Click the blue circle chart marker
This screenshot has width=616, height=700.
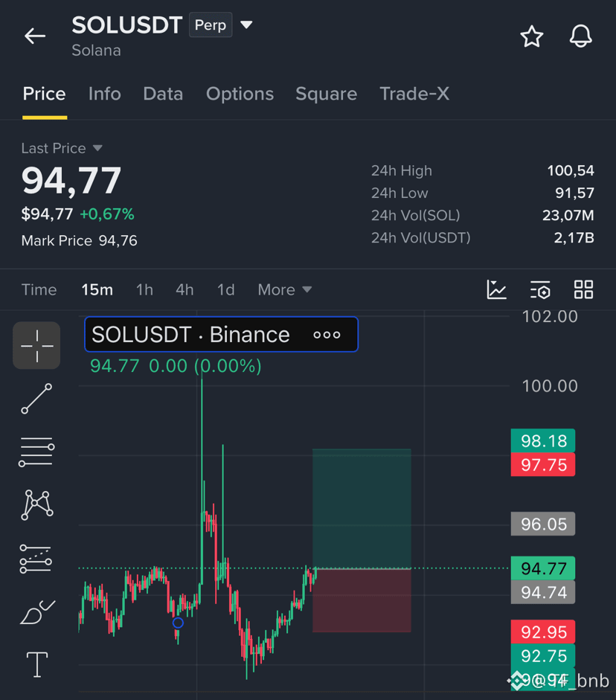pos(178,623)
